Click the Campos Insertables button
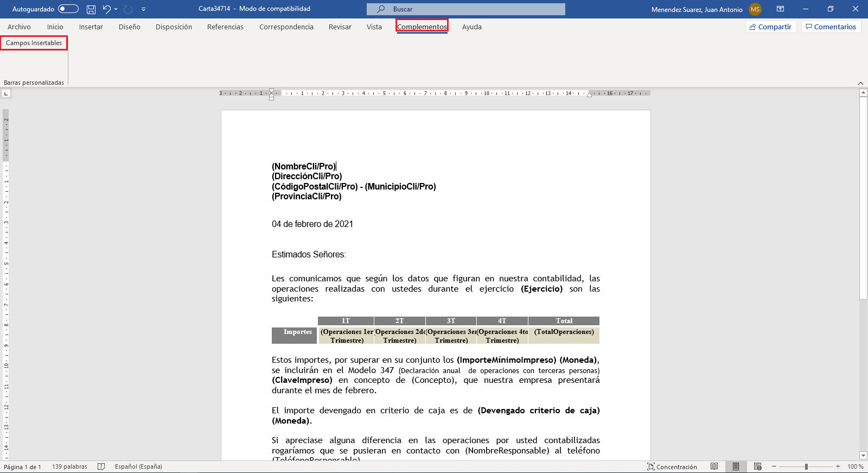The height and width of the screenshot is (473, 868). click(34, 43)
